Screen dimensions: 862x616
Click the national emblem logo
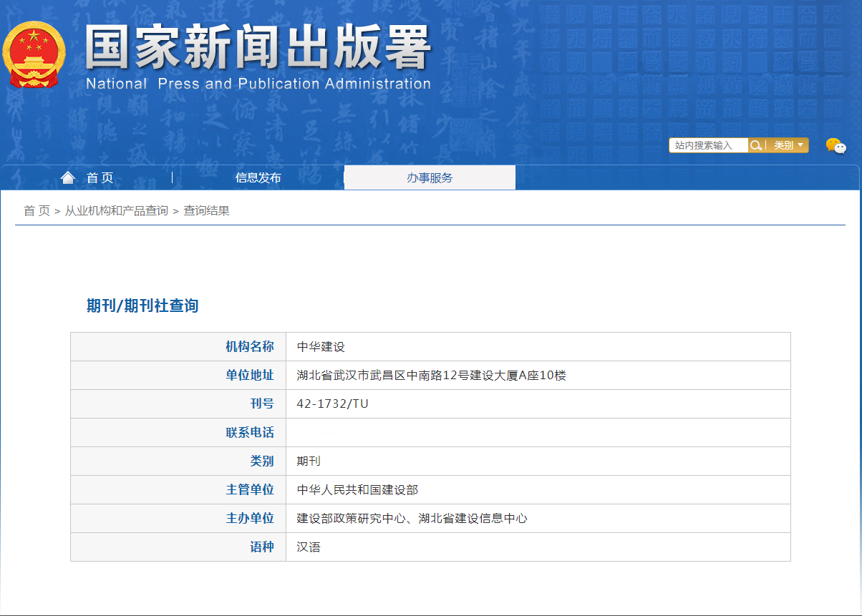click(34, 55)
